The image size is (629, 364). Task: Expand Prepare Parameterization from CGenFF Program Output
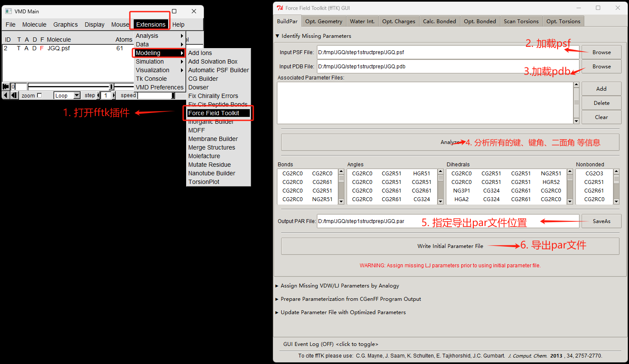pyautogui.click(x=348, y=299)
